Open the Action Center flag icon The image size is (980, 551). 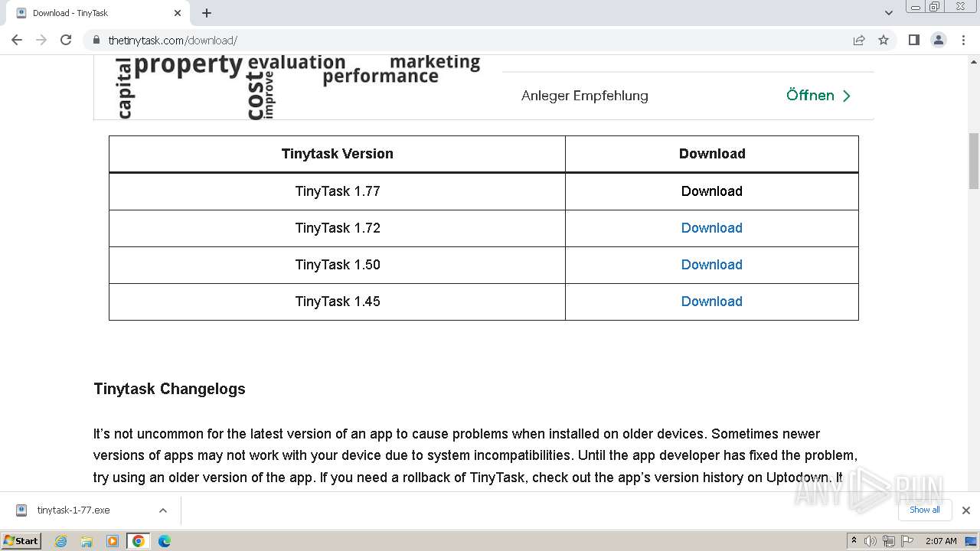tap(907, 541)
